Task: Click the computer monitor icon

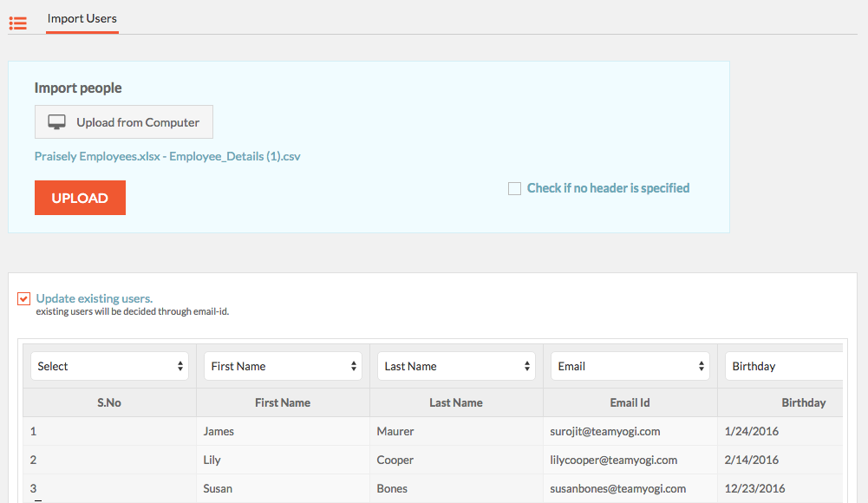Action: click(56, 121)
